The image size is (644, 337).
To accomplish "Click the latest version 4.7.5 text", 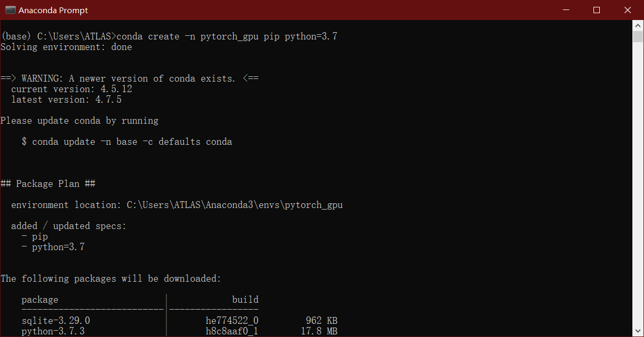I will (x=66, y=100).
